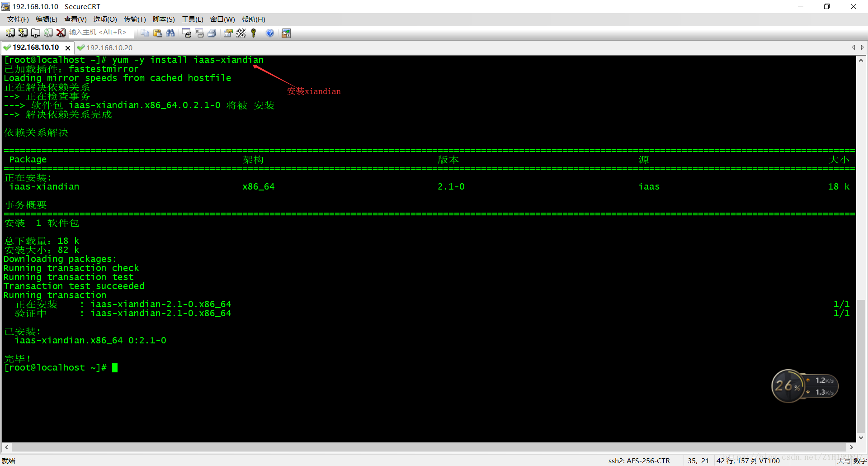Select the 192.168.10.10 session tab

click(35, 48)
